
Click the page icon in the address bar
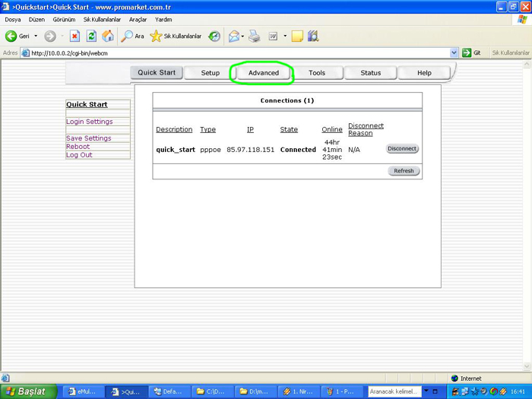point(25,53)
